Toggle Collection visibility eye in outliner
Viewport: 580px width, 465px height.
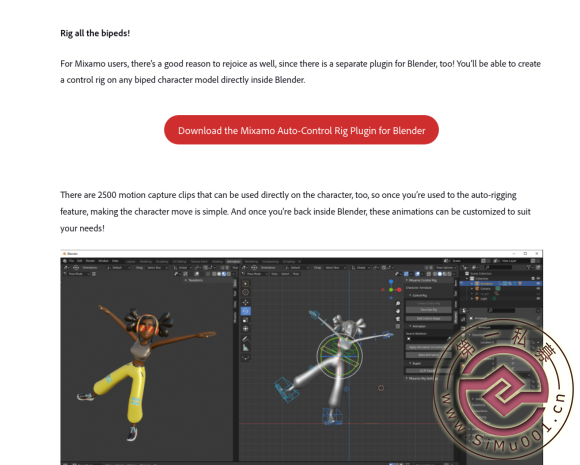pyautogui.click(x=538, y=278)
